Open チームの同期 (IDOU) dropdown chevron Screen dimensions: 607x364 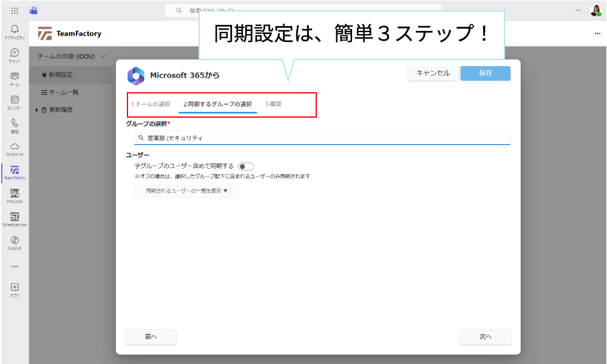[103, 56]
